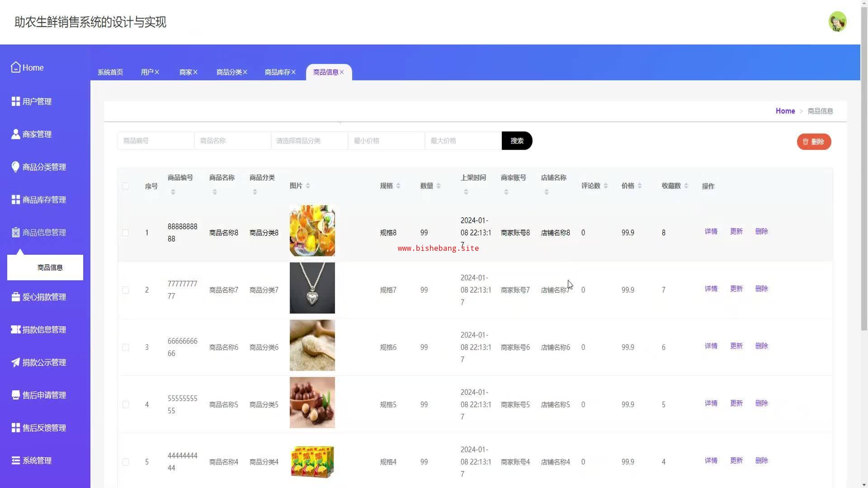Open the 请选择商品分类 dropdown

pos(309,141)
